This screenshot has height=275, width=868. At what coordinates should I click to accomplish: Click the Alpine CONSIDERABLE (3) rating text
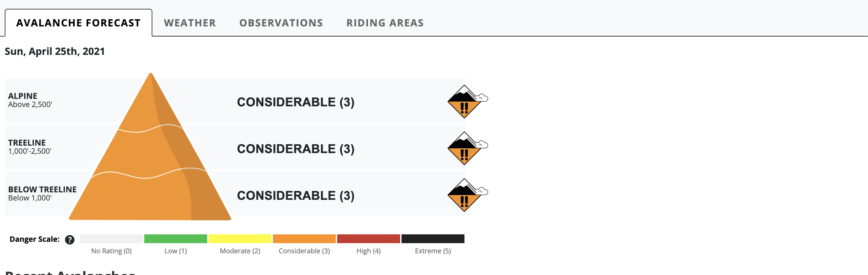tap(296, 102)
